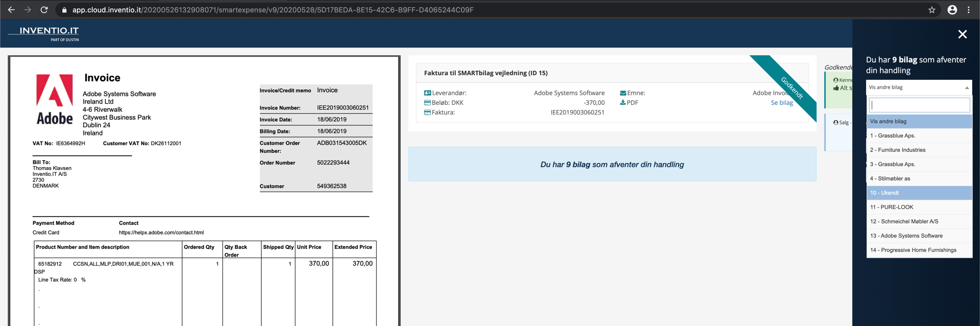This screenshot has width=980, height=326.
Task: Click the Inventio.IT logo in the header
Action: [43, 34]
